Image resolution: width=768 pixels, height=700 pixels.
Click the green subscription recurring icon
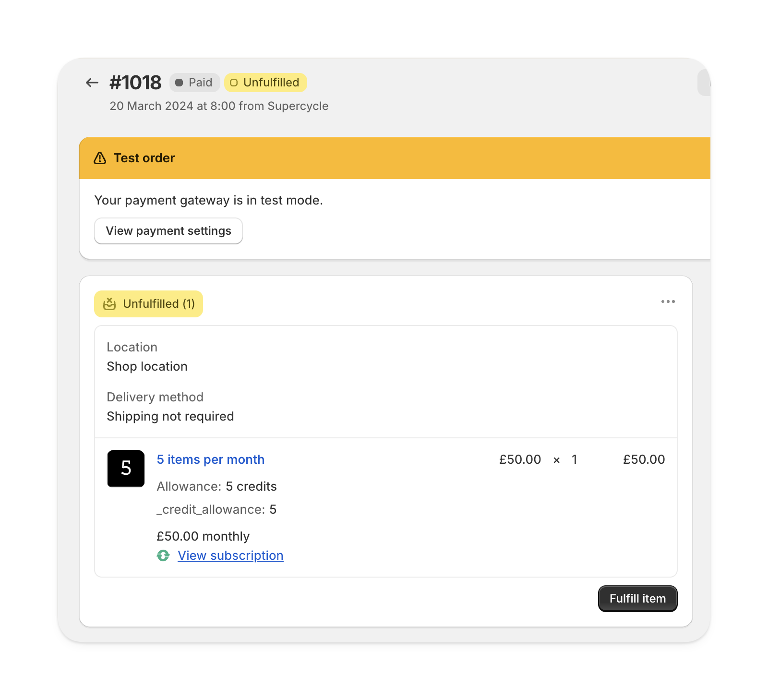click(163, 555)
